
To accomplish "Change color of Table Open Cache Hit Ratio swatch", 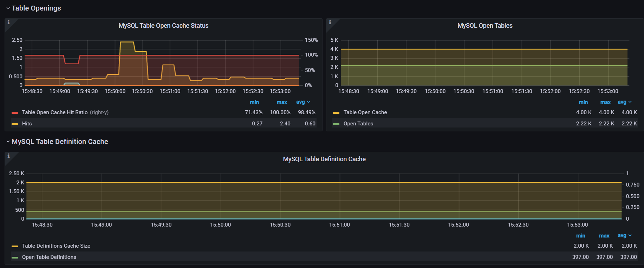I will pos(15,113).
